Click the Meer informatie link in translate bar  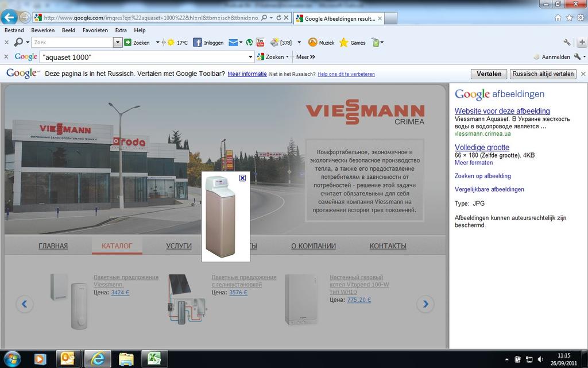pyautogui.click(x=247, y=74)
